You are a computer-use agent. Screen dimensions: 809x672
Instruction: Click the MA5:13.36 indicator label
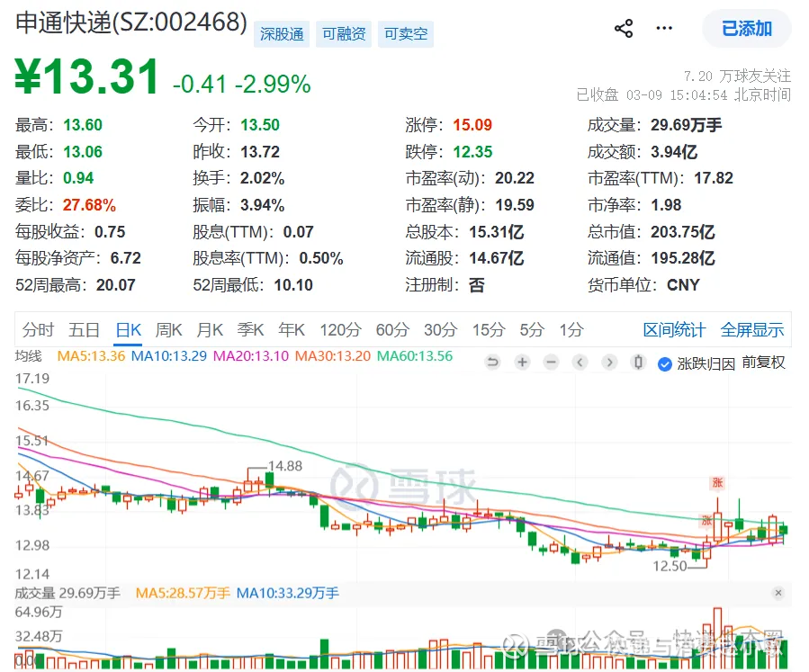[x=91, y=356]
